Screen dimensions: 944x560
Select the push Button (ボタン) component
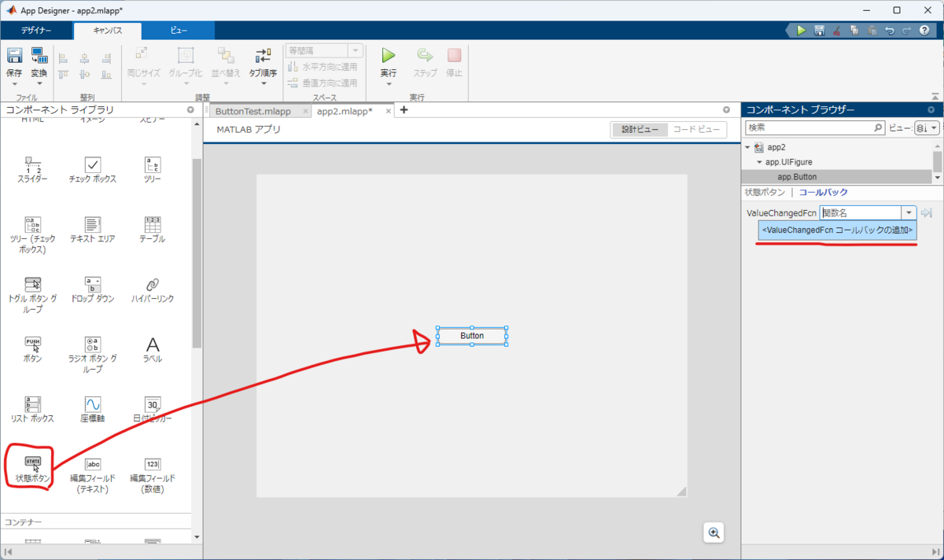pyautogui.click(x=33, y=349)
